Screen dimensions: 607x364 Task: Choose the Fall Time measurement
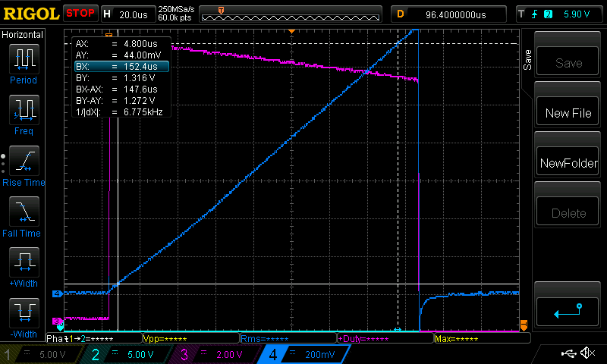[24, 216]
